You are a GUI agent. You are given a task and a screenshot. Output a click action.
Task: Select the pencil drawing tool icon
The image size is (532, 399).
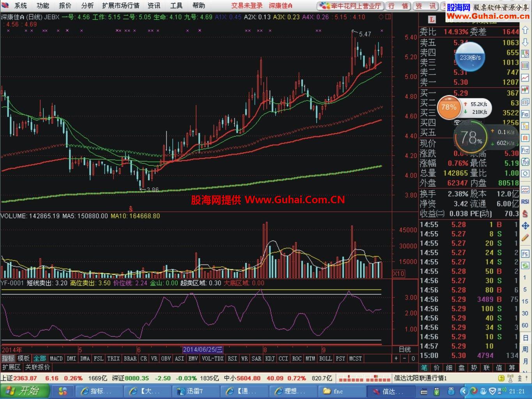525,237
